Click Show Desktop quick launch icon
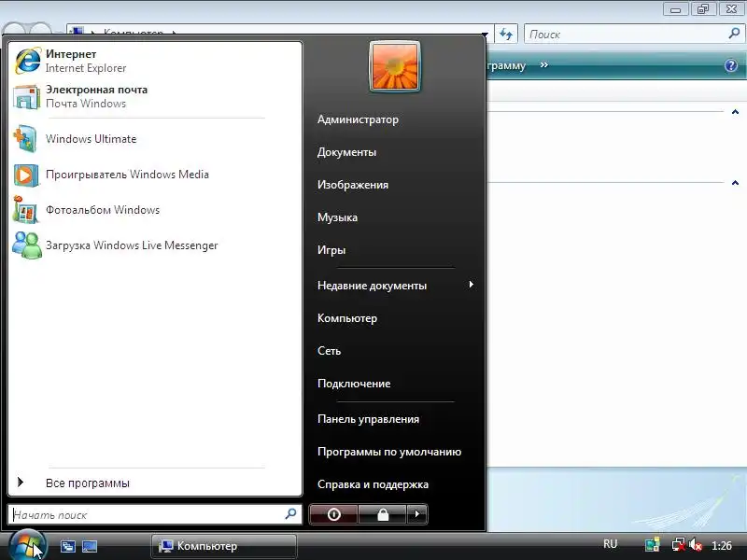 90,546
